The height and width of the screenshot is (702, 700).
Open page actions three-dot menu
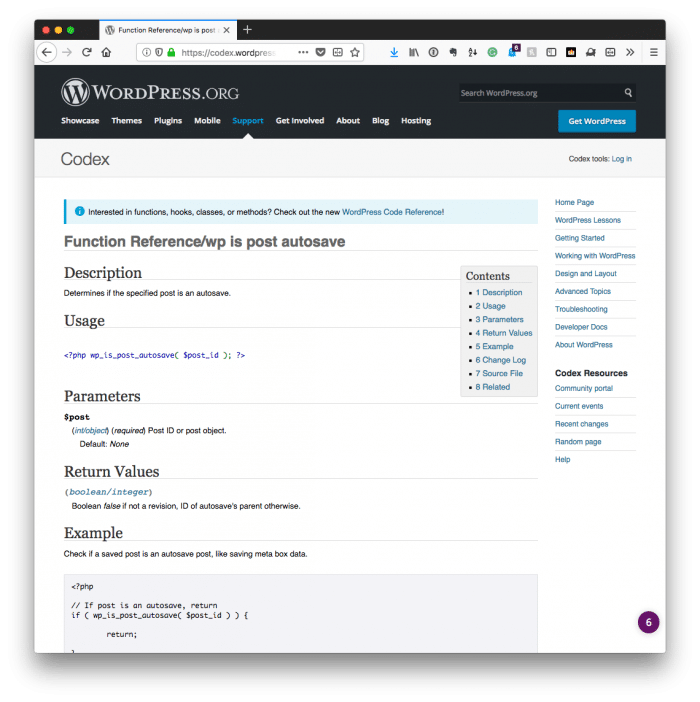(x=303, y=52)
